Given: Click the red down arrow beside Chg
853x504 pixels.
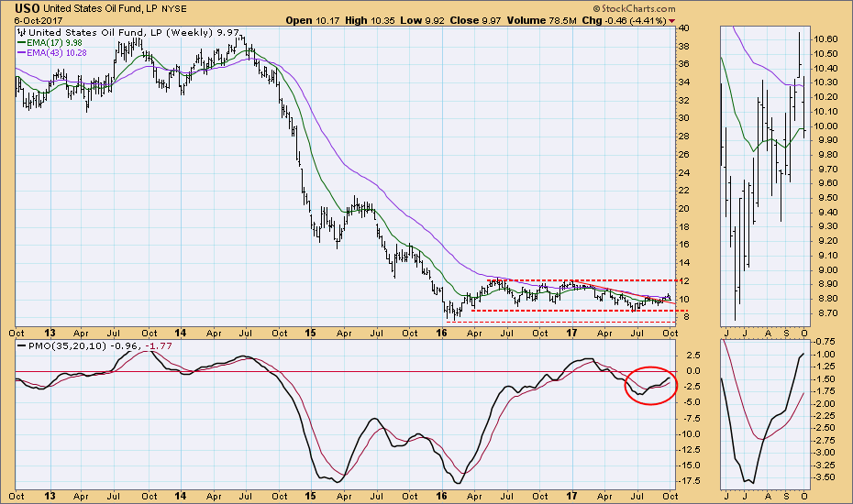Looking at the screenshot, I should [x=700, y=20].
